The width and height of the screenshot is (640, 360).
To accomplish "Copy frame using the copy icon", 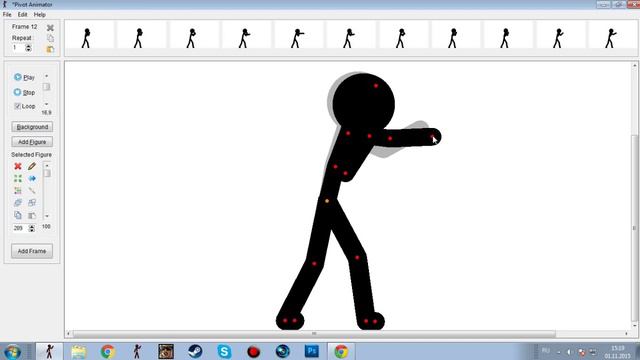I will [50, 38].
